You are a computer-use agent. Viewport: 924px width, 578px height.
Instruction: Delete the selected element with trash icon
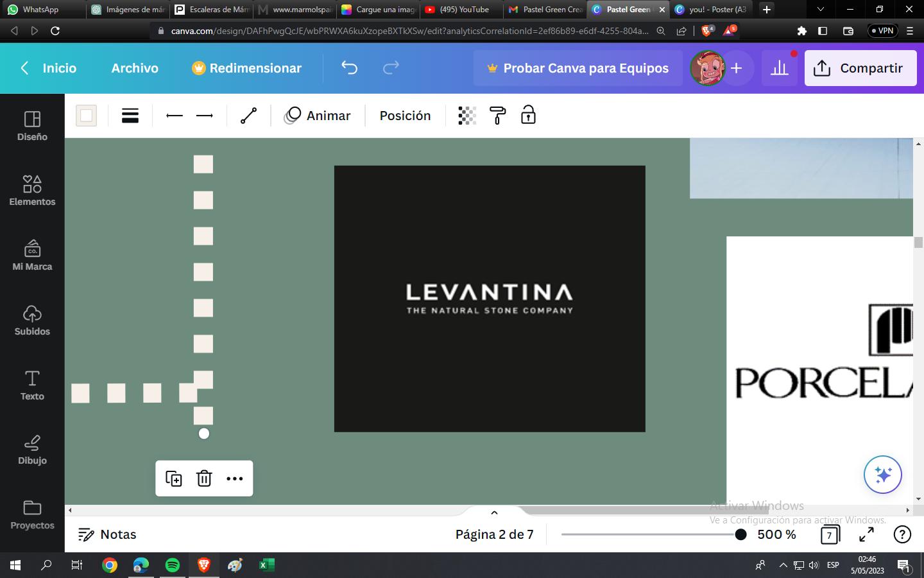tap(204, 478)
